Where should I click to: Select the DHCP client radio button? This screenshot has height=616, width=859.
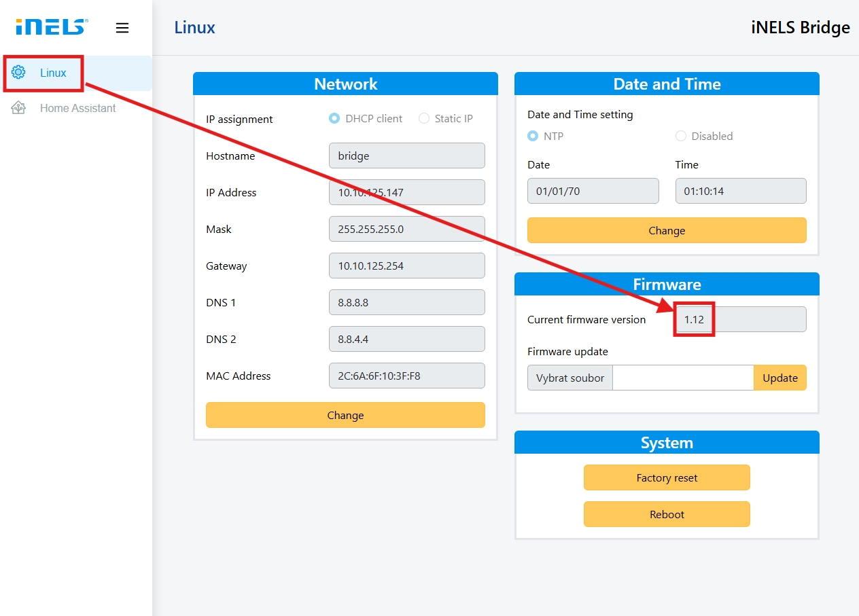tap(334, 118)
